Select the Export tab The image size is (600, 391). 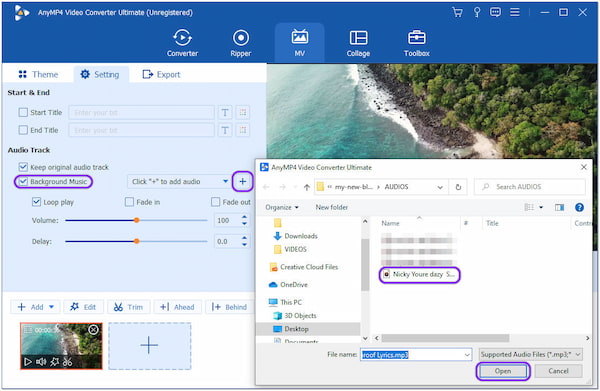coord(161,74)
